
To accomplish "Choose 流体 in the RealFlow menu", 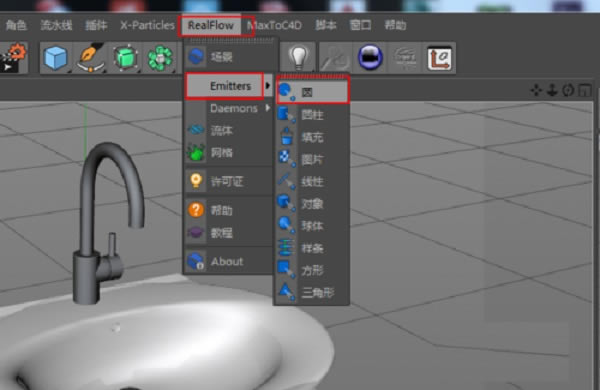I will coord(229,131).
